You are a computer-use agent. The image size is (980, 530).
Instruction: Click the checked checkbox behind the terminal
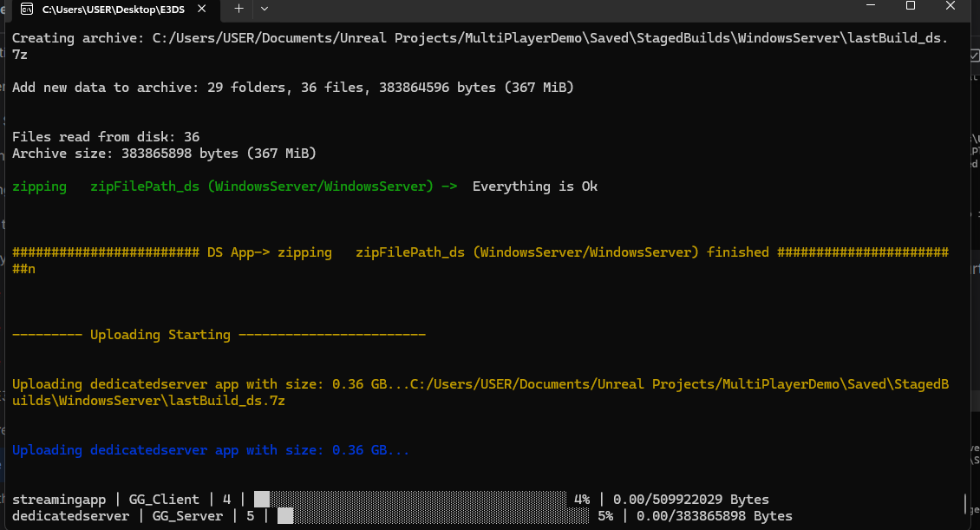(975, 55)
